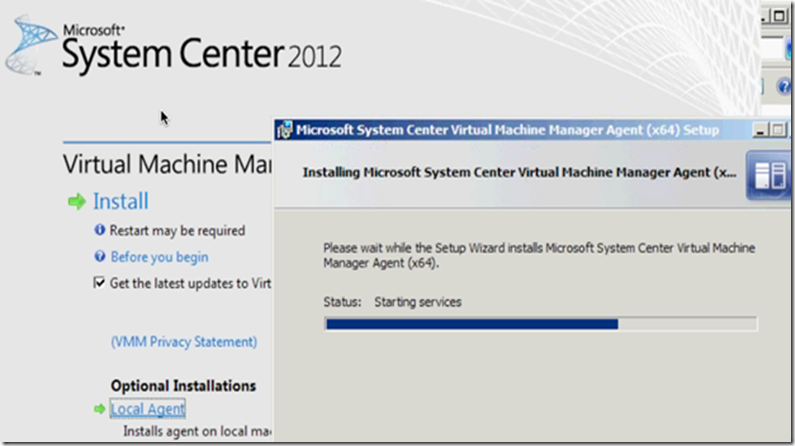Open the VMM Privacy Statement link
This screenshot has width=795, height=446.
tap(183, 342)
